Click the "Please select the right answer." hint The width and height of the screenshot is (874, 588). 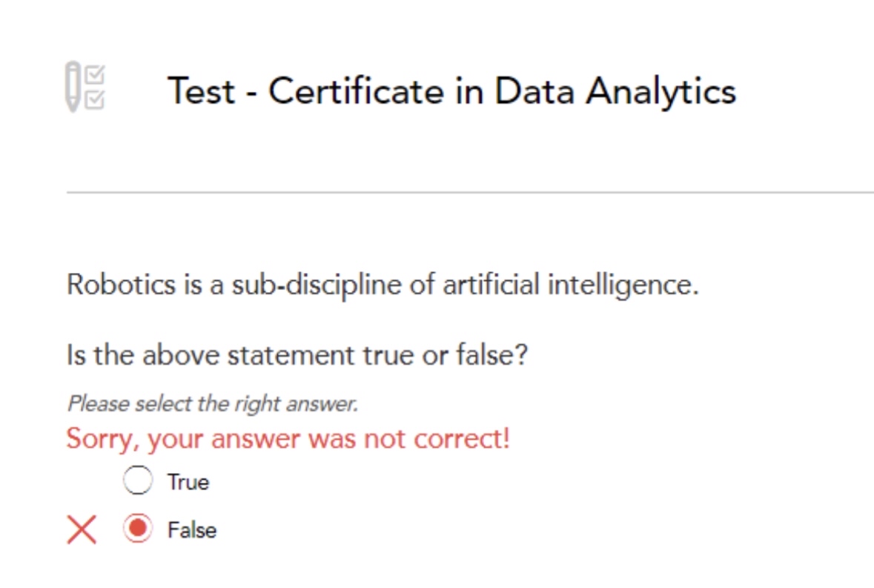(213, 404)
